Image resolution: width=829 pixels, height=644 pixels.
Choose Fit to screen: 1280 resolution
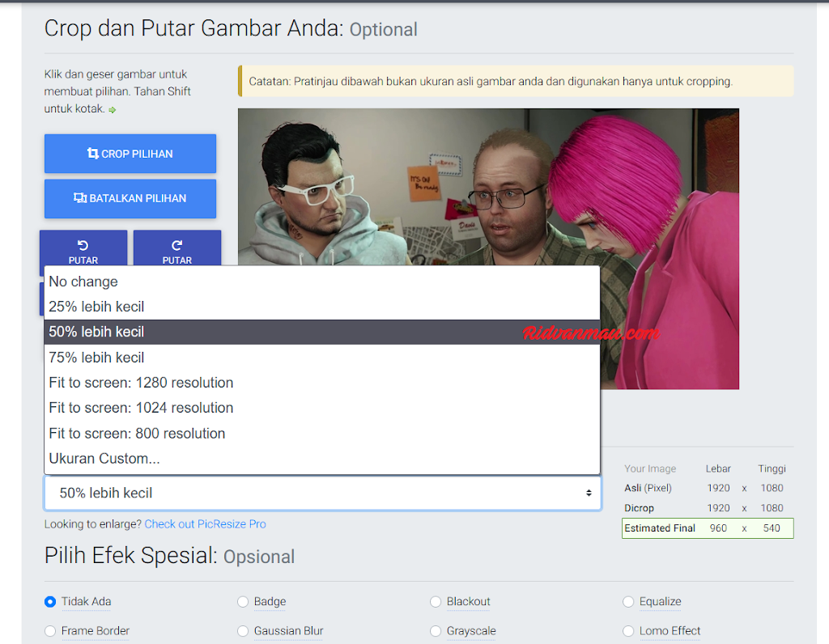point(322,383)
